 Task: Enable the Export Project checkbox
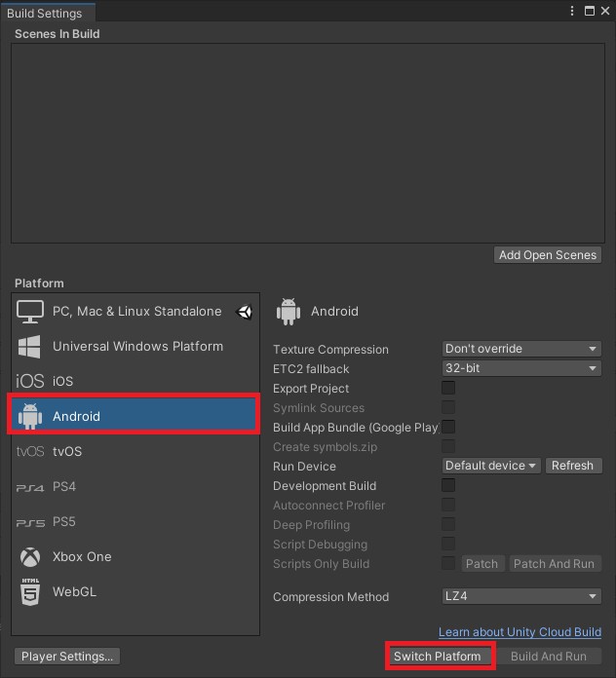(x=448, y=388)
